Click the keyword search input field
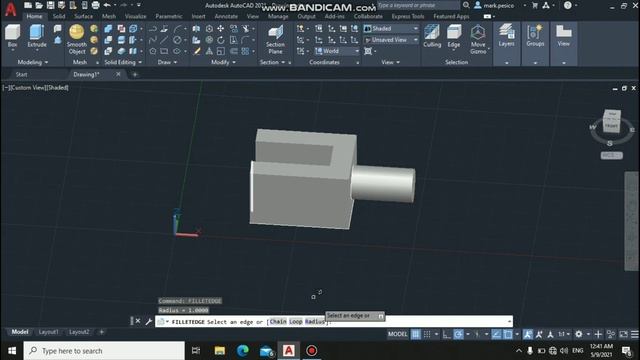This screenshot has height=360, width=640. [x=418, y=5]
